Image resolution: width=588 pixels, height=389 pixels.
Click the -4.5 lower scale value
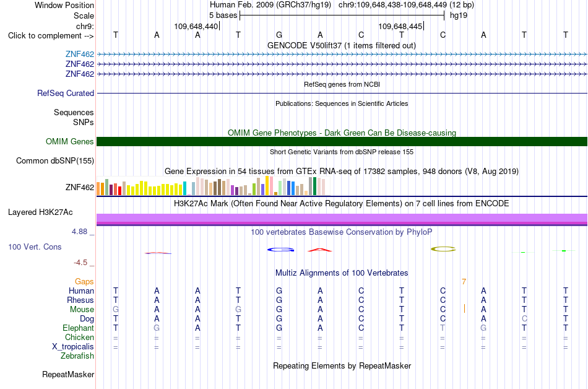[80, 262]
